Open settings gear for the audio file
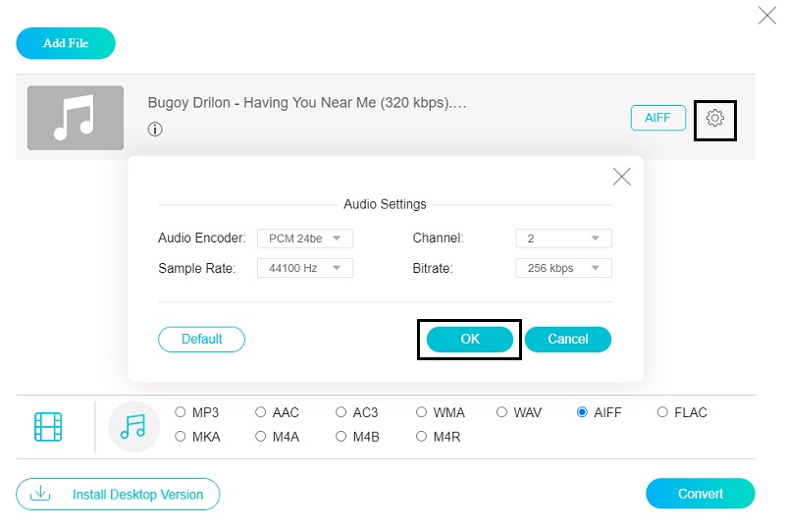This screenshot has height=532, width=785. tap(714, 119)
